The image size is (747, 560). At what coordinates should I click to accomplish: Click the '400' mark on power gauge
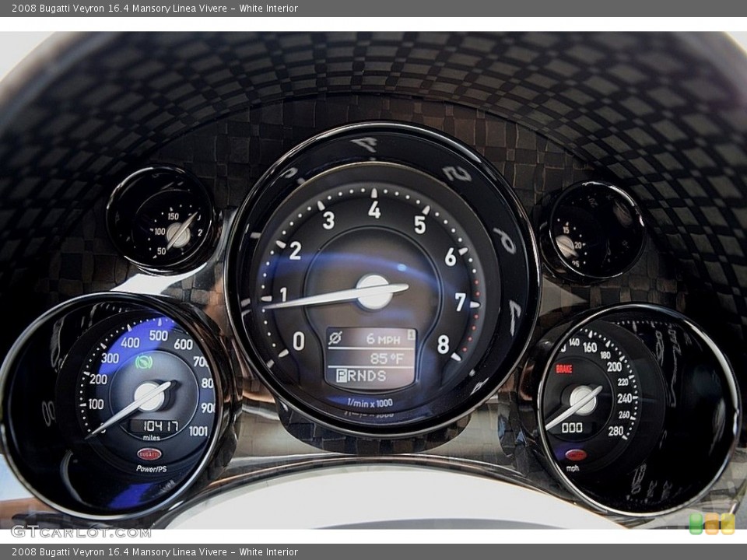(130, 342)
